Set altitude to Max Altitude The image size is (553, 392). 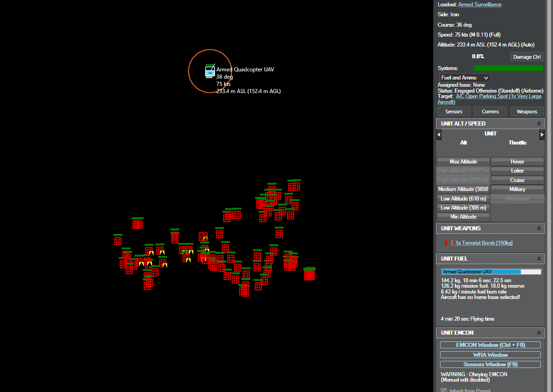(463, 162)
